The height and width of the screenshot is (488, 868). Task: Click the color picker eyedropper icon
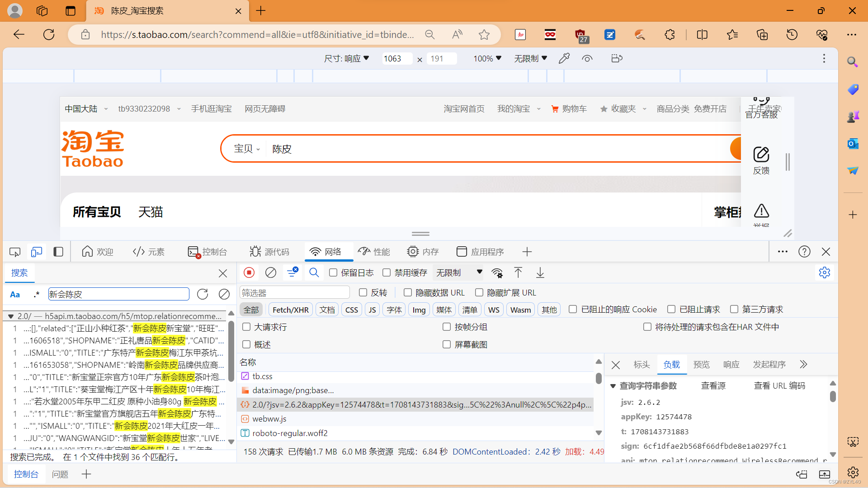(x=564, y=58)
